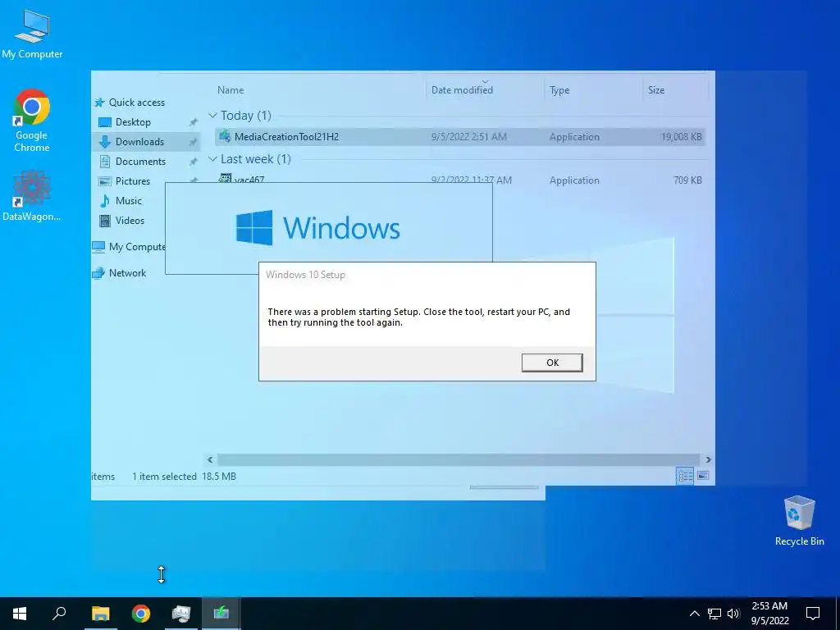This screenshot has width=840, height=630.
Task: Collapse the Today (1) group
Action: 212,116
